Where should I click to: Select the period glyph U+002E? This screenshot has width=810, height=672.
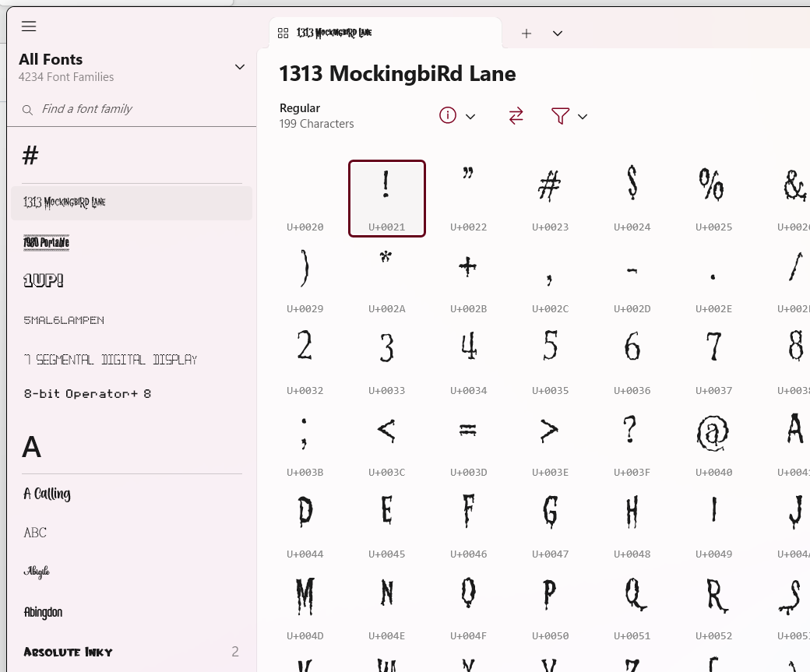pyautogui.click(x=714, y=280)
